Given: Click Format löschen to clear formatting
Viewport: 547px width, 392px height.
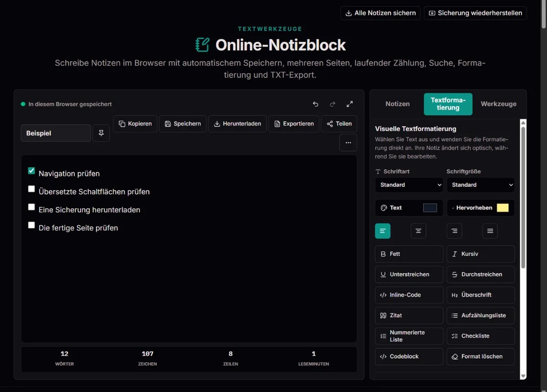Looking at the screenshot, I should (x=481, y=356).
